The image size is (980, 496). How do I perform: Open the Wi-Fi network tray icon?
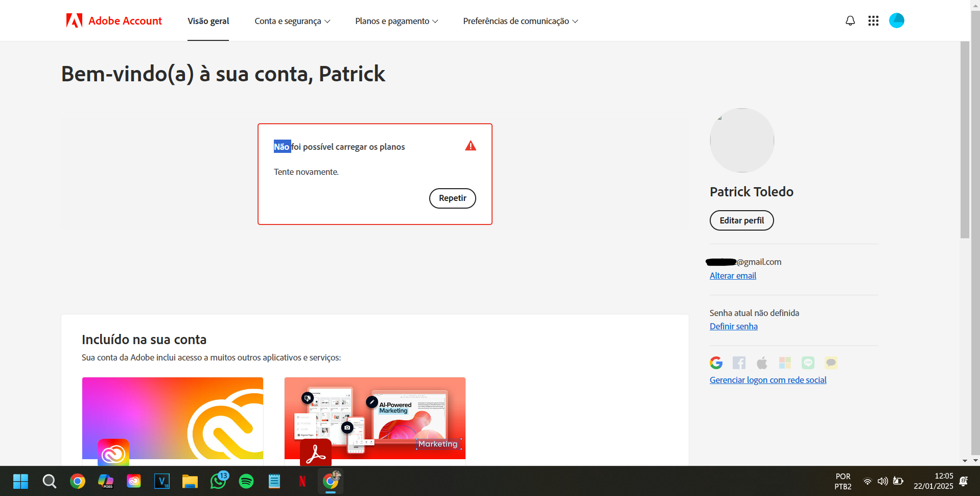[868, 481]
